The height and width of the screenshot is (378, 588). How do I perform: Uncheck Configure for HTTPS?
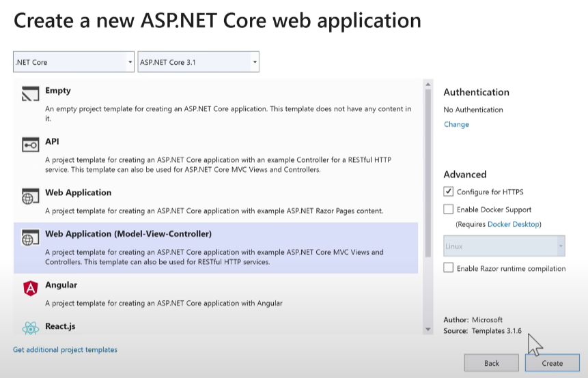[448, 192]
